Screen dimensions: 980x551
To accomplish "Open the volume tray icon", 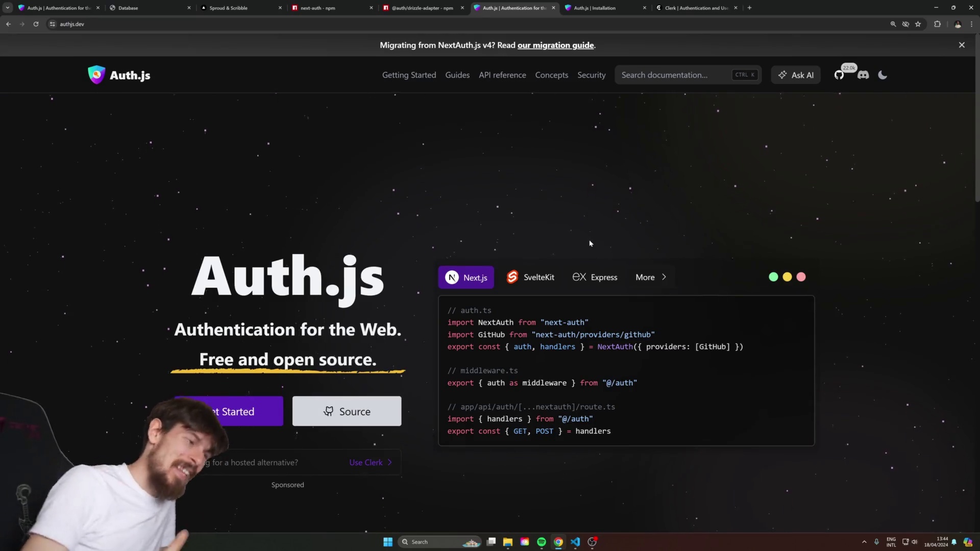I will point(915,542).
